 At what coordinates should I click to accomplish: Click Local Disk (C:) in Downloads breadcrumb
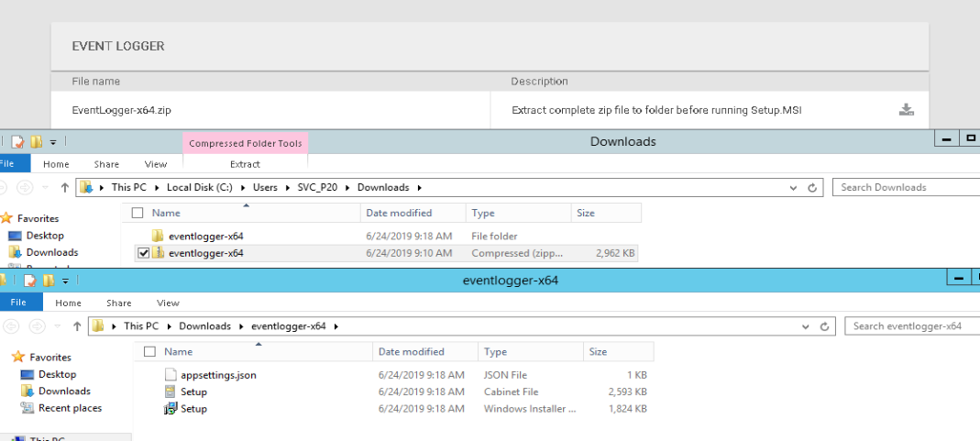[199, 187]
